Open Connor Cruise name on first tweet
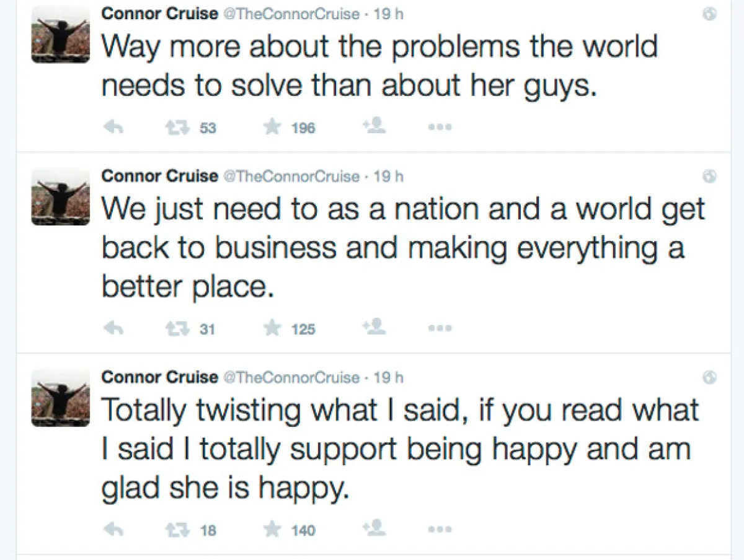Image resolution: width=744 pixels, height=560 pixels. 160,15
